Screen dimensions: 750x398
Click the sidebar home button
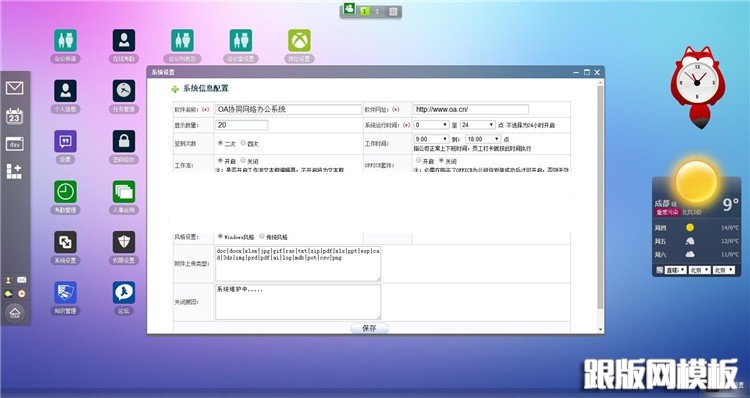[x=15, y=313]
